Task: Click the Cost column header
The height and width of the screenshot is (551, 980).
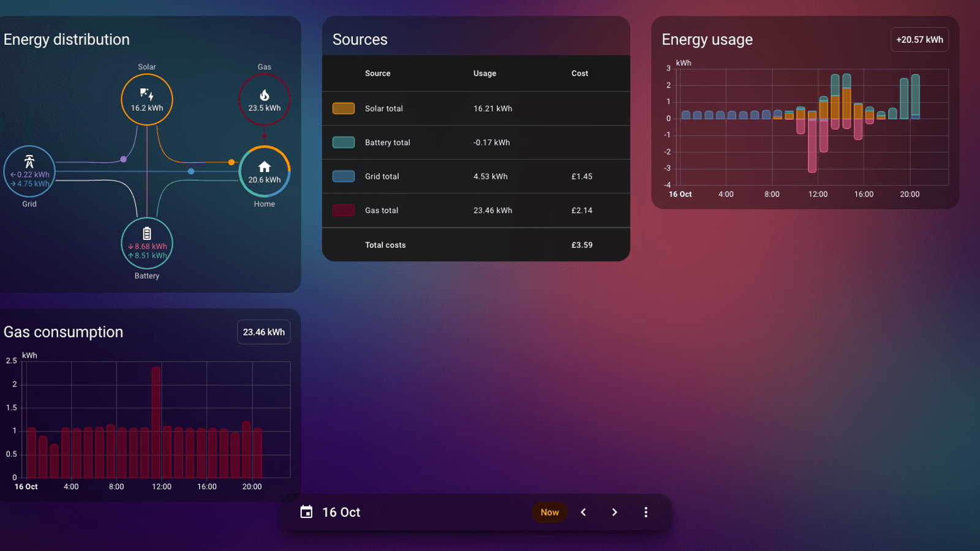Action: [x=579, y=73]
